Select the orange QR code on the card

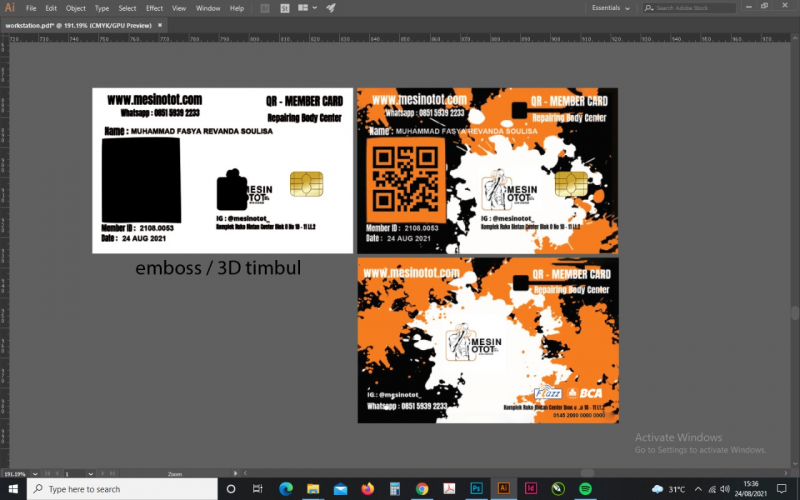point(403,179)
